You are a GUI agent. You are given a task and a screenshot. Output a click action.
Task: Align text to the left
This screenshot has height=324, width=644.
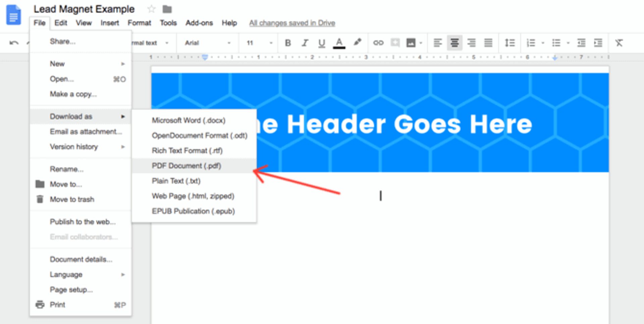pyautogui.click(x=437, y=43)
